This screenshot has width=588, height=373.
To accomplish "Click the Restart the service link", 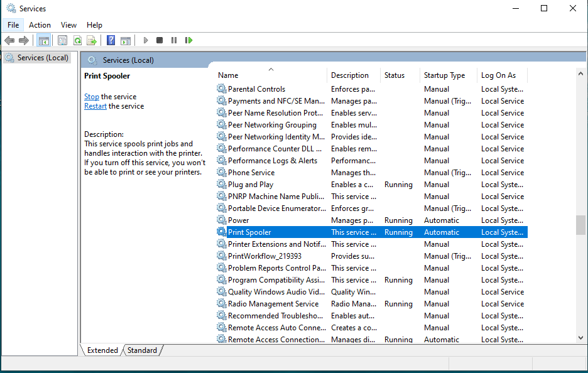I will click(95, 106).
